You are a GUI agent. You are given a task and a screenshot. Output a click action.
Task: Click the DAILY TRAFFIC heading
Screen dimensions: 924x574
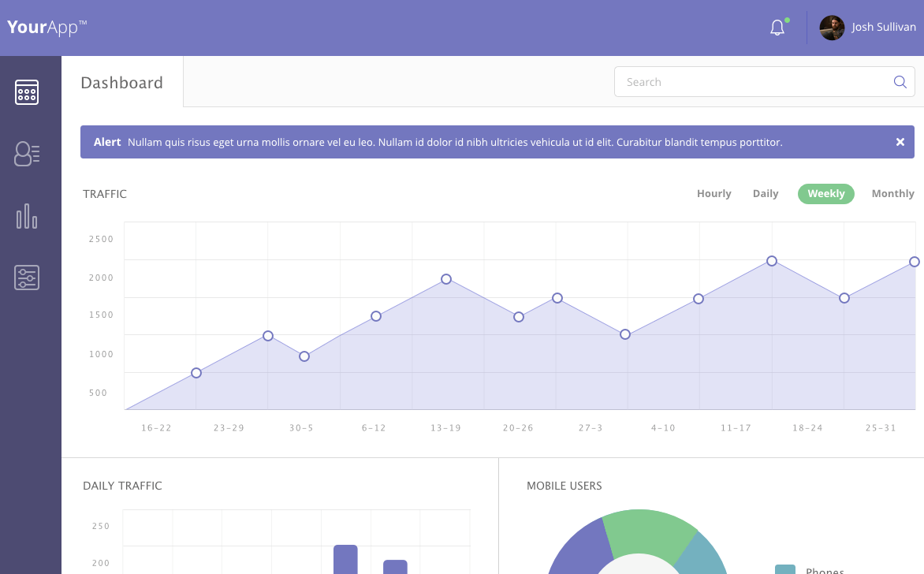[x=122, y=486]
